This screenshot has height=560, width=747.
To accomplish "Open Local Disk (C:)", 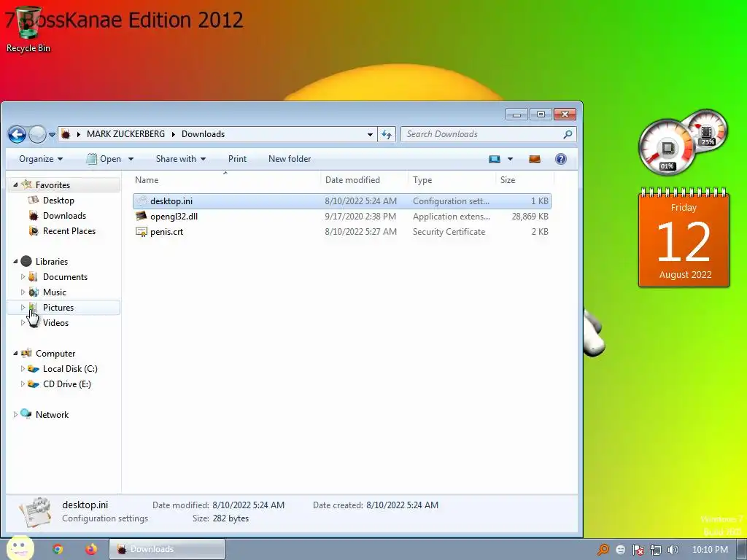I will tap(69, 368).
